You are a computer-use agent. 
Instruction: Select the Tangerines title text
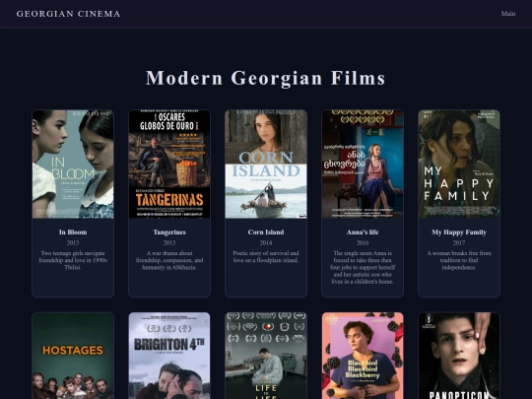(x=169, y=233)
